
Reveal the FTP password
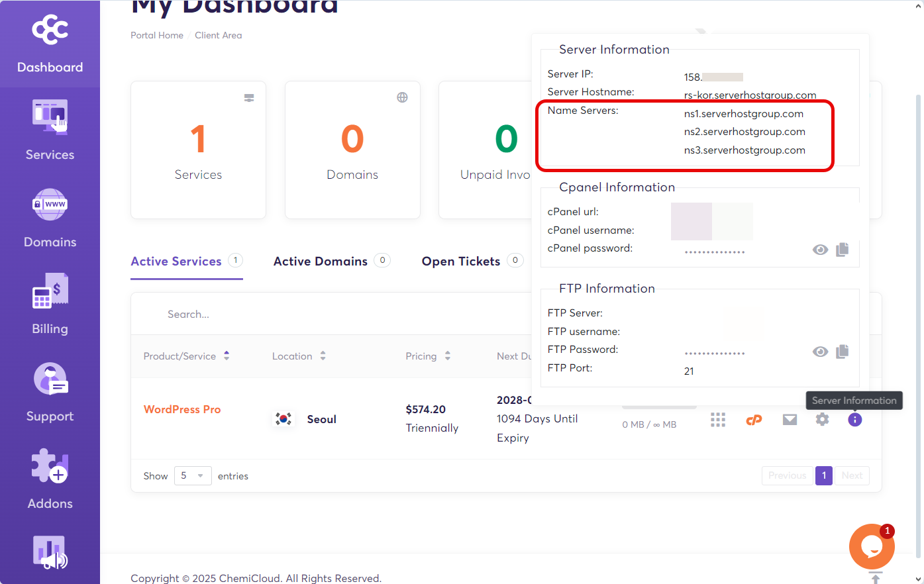tap(820, 352)
